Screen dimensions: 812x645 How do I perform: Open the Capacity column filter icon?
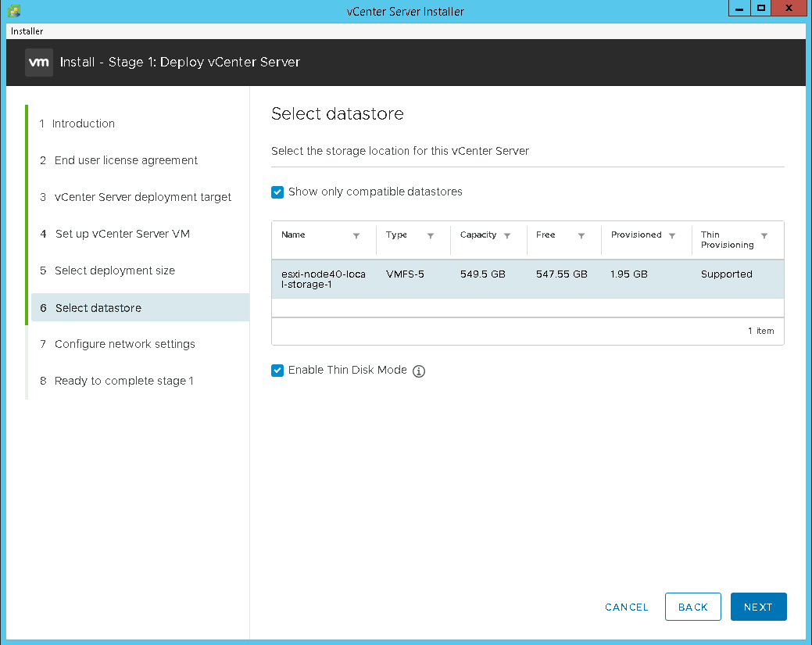pos(507,235)
